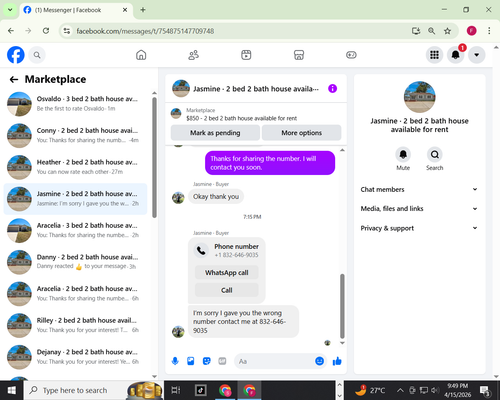
Task: Click Jasmine's large profile house photo
Action: click(x=419, y=97)
